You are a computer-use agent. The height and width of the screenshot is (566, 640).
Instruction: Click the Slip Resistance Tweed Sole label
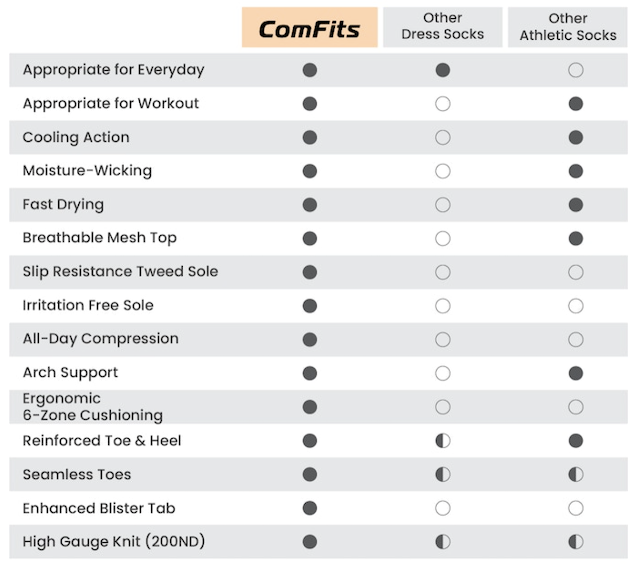pos(120,272)
